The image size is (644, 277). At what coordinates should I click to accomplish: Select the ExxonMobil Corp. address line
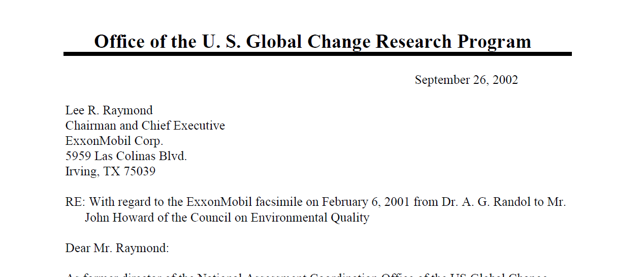[x=114, y=141]
